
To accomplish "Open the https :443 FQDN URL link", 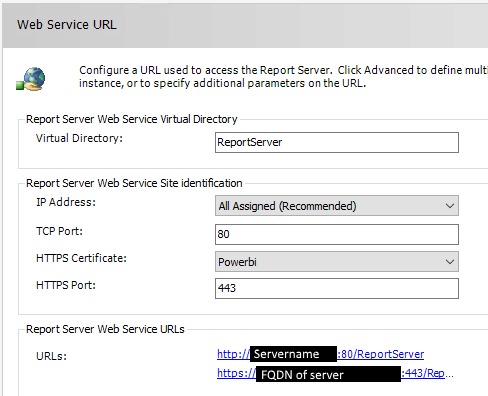I will tap(335, 374).
